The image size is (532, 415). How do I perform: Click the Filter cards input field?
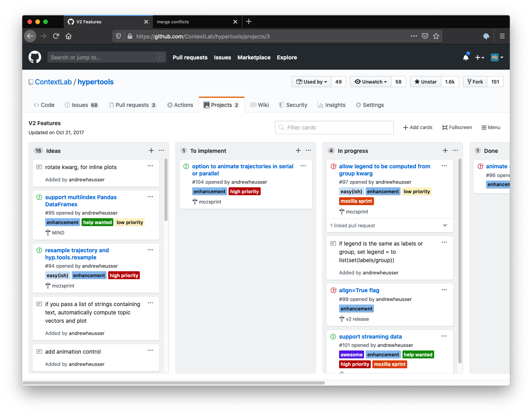coord(334,128)
